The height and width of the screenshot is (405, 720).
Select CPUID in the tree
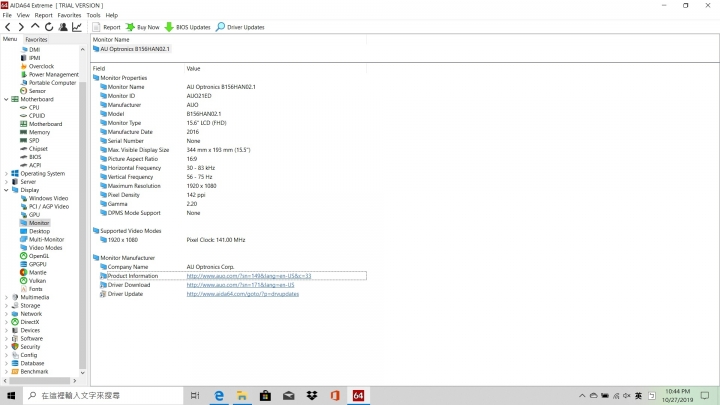37,116
